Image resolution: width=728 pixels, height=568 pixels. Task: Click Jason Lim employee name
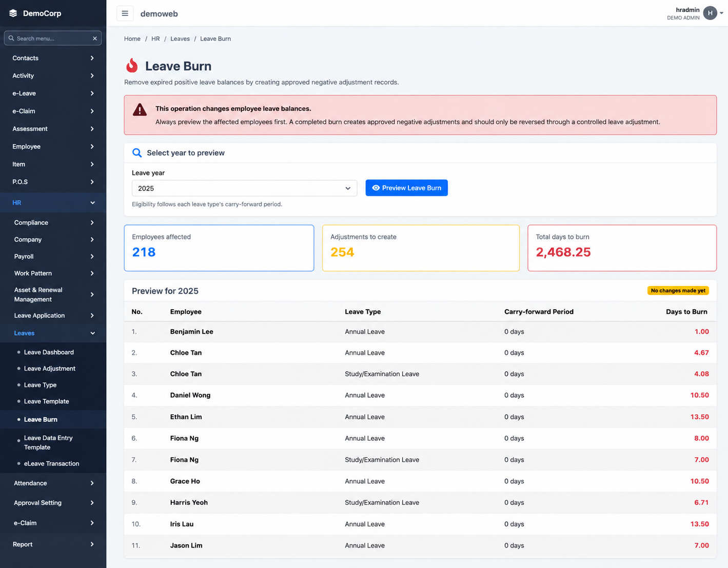tap(186, 545)
